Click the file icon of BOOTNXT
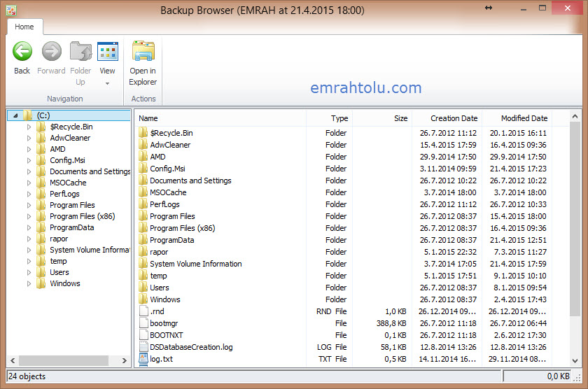588x389 pixels. (x=143, y=335)
